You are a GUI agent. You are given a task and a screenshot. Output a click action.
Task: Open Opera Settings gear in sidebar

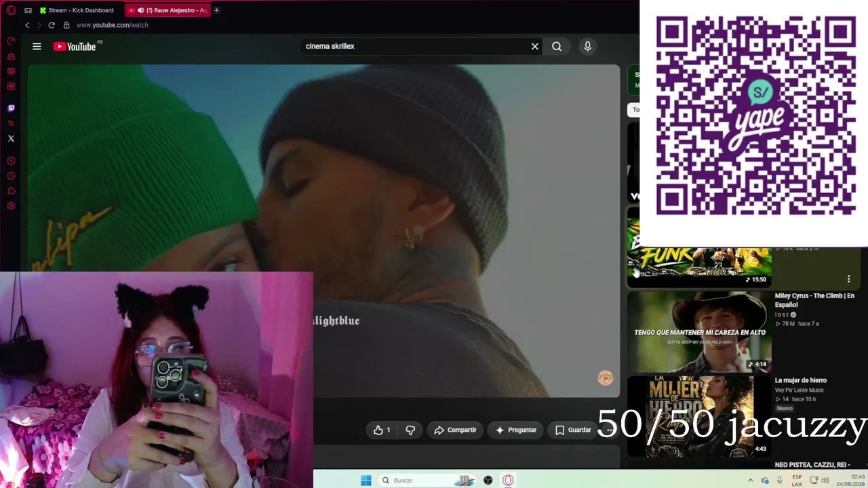click(x=11, y=206)
